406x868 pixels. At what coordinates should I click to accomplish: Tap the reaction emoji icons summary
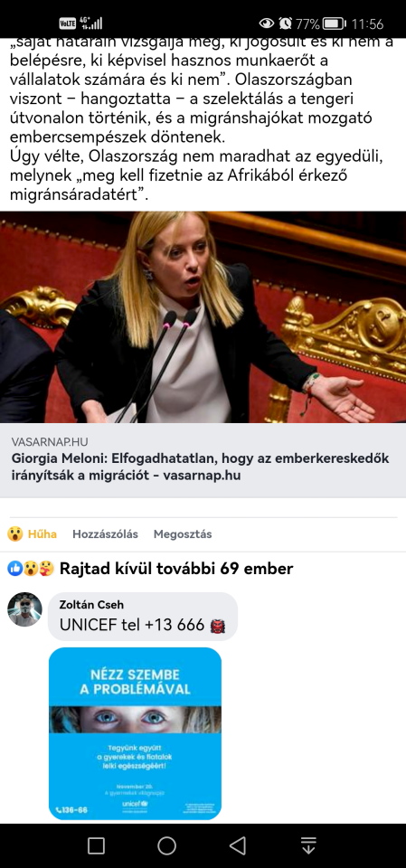(x=31, y=569)
